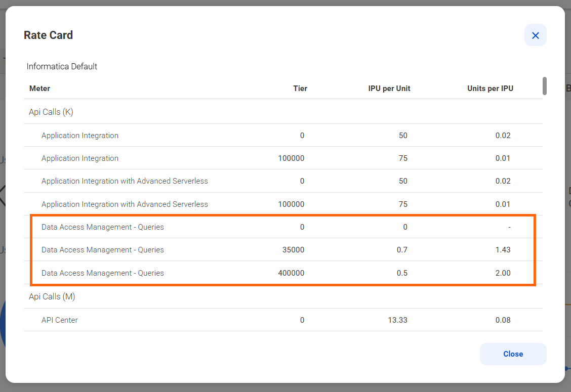Click the 2.00 Units per IPU value
This screenshot has width=571, height=392.
tap(503, 273)
